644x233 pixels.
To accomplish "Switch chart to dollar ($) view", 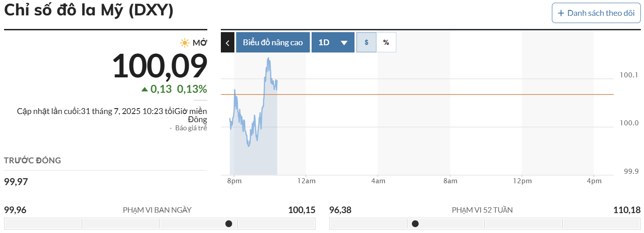I will coord(366,43).
